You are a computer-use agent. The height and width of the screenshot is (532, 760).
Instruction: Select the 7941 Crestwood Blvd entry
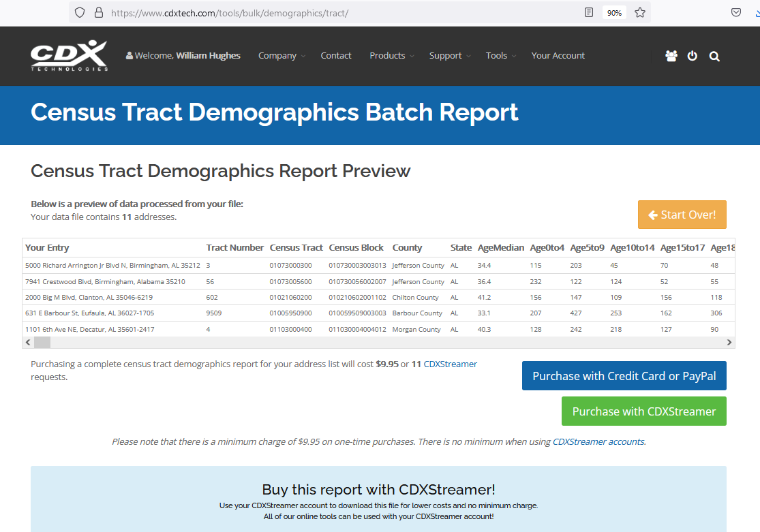point(105,281)
